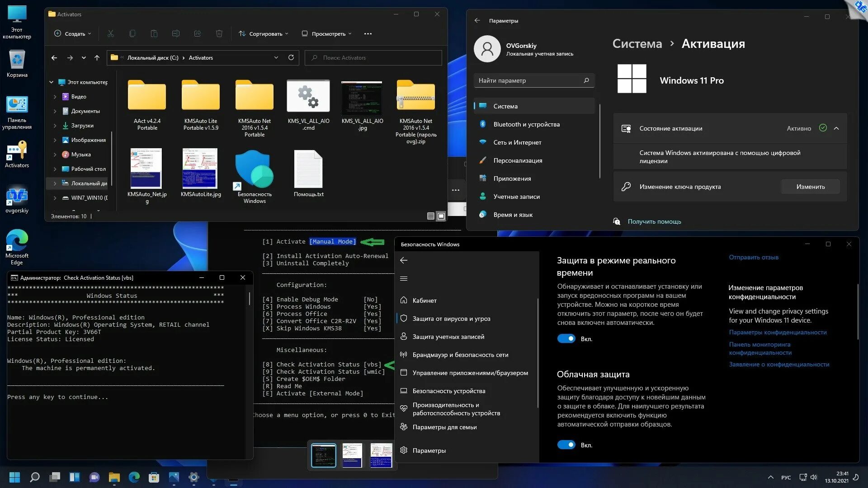This screenshot has height=488, width=868.
Task: Click the Cut scissors icon in Explorer toolbar
Action: click(x=111, y=33)
